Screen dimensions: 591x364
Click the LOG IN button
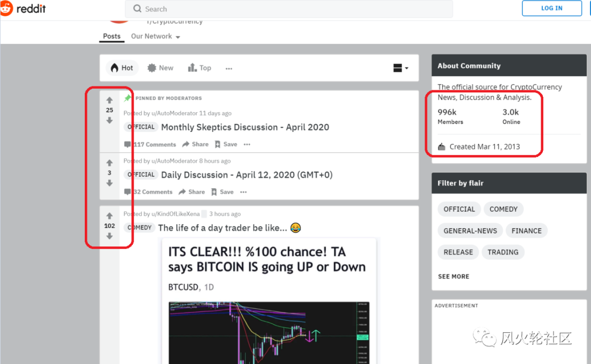[552, 8]
